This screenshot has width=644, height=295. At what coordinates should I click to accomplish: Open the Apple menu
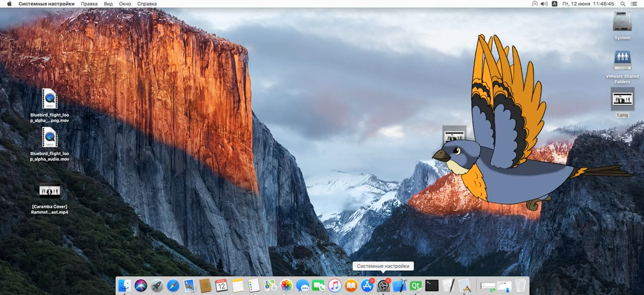(x=9, y=4)
